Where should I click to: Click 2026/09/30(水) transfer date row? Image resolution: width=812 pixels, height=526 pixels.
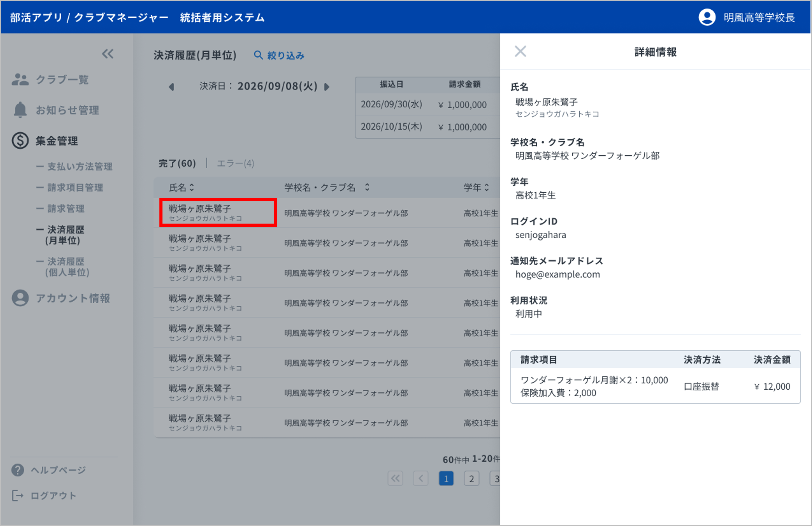[428, 104]
